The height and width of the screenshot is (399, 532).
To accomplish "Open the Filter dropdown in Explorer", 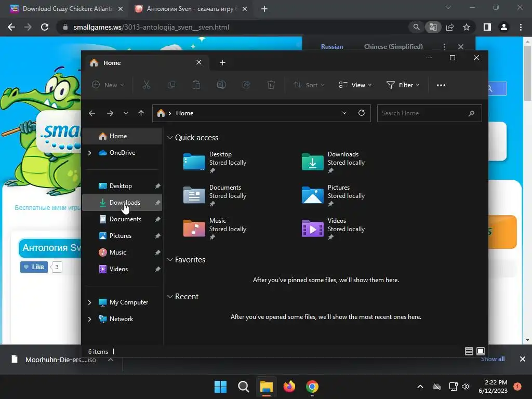I will pyautogui.click(x=403, y=85).
